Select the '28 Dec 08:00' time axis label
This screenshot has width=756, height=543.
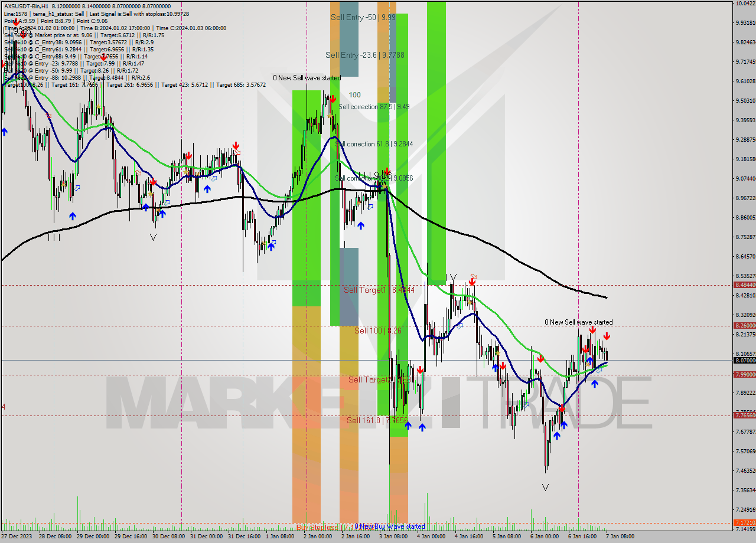coord(56,537)
